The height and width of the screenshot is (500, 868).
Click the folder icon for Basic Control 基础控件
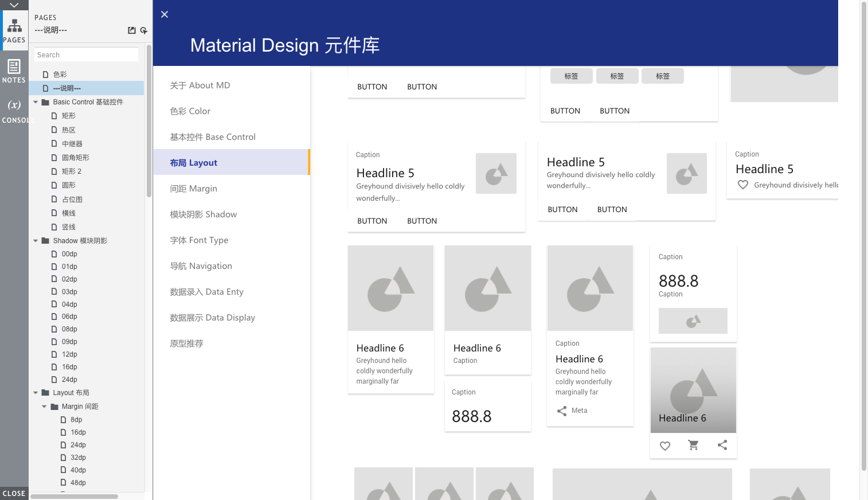point(45,102)
